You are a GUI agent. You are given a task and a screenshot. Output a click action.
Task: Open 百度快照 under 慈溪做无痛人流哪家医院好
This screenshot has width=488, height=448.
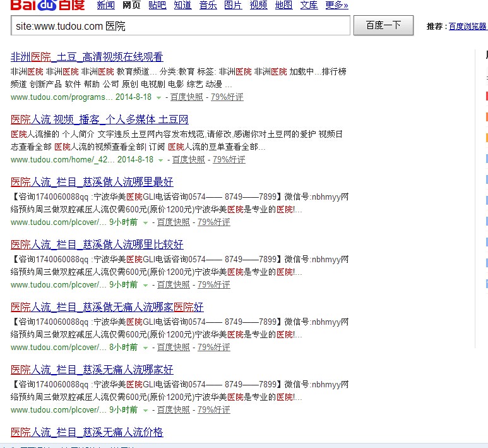point(174,348)
